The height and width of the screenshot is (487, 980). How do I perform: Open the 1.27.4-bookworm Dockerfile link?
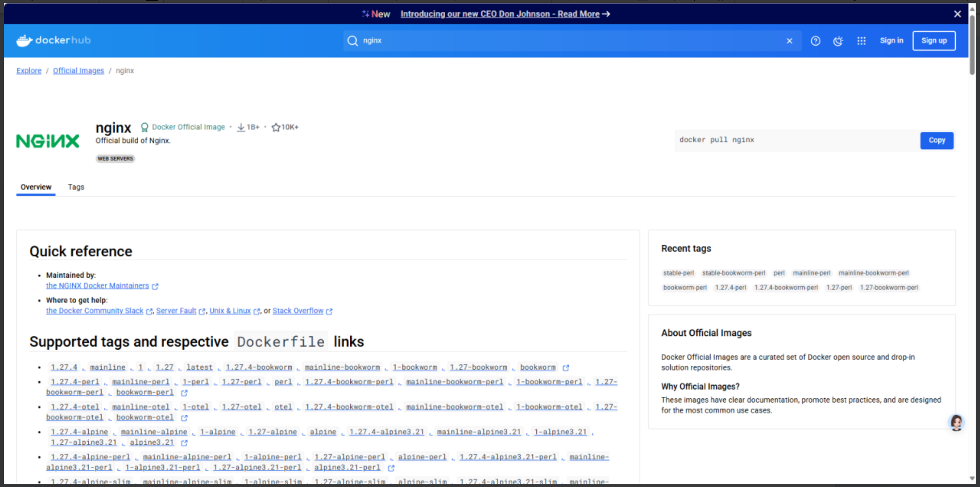click(x=259, y=367)
